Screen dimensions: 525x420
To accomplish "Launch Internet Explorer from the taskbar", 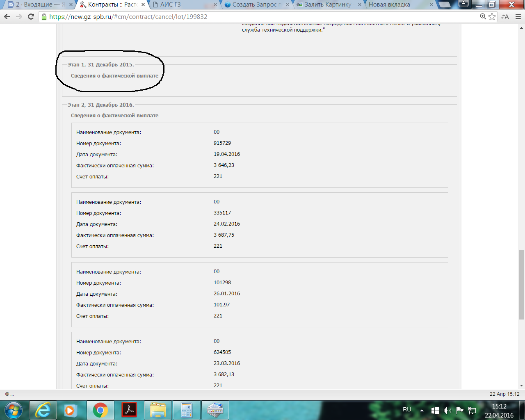I will pos(43,410).
